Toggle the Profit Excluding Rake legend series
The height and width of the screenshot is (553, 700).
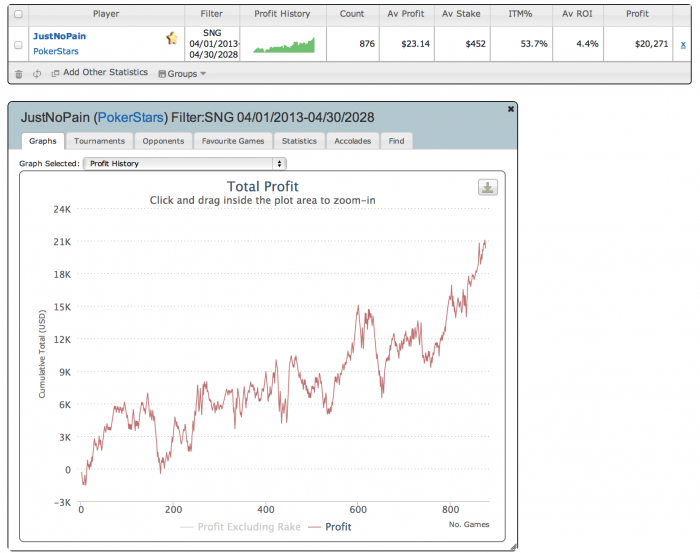tap(241, 527)
